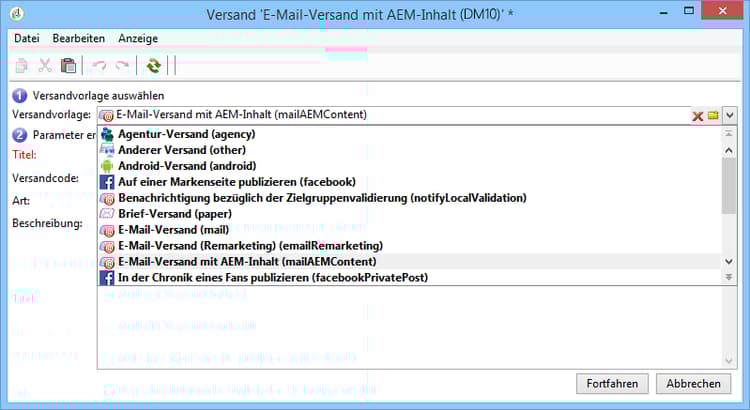Image resolution: width=750 pixels, height=410 pixels.
Task: Choose Android-Versand (android) template
Action: coord(409,166)
